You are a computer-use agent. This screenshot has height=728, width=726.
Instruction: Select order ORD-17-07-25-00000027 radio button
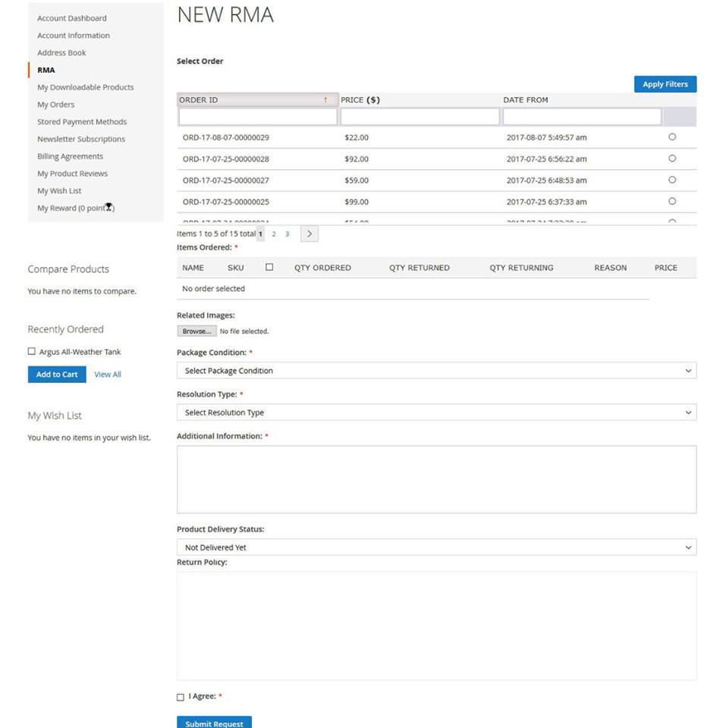672,180
